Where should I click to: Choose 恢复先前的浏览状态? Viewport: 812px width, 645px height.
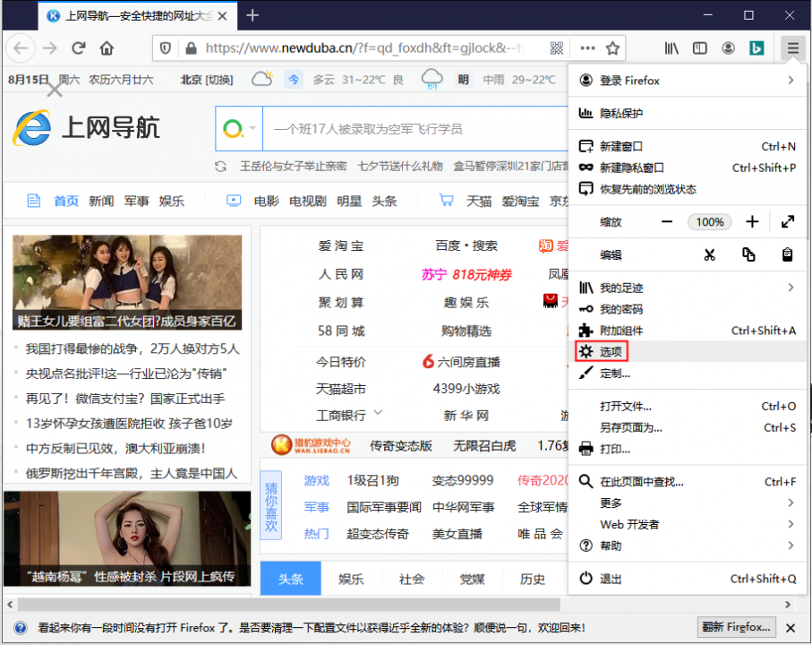[x=688, y=189]
